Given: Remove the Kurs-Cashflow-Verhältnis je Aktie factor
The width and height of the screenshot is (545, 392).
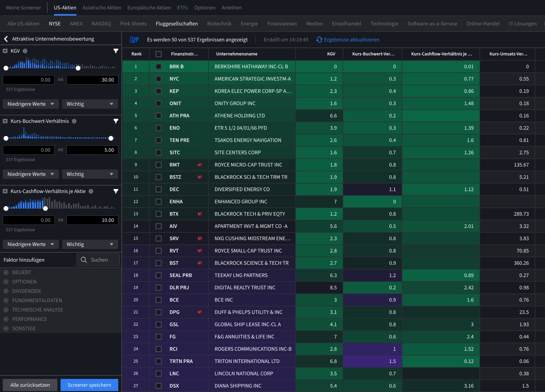Looking at the screenshot, I should [5, 191].
